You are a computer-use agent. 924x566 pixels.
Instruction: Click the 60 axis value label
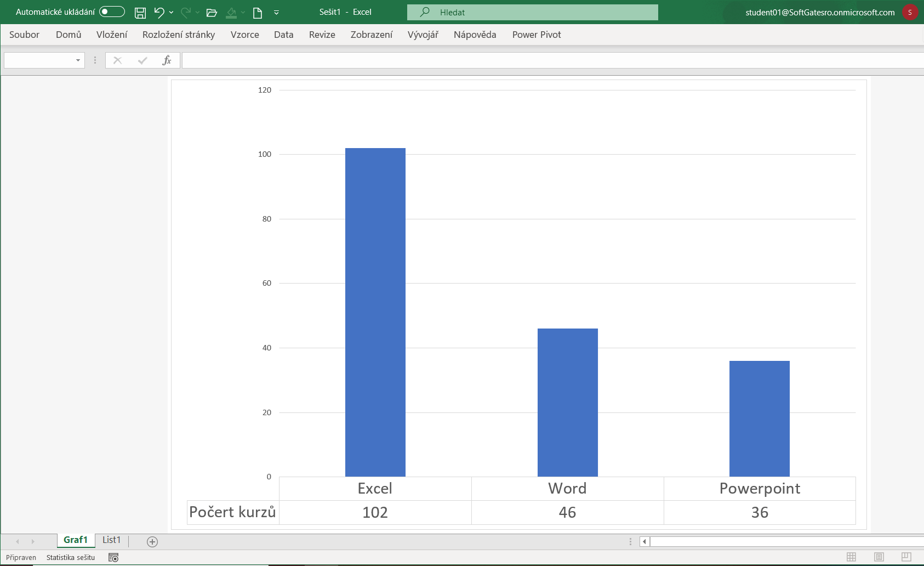coord(267,283)
